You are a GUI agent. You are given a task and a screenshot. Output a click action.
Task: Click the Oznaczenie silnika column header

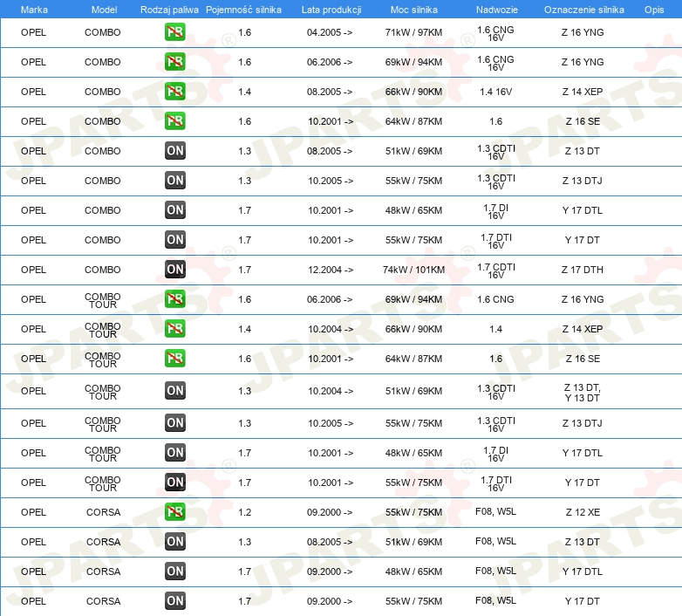pyautogui.click(x=583, y=10)
